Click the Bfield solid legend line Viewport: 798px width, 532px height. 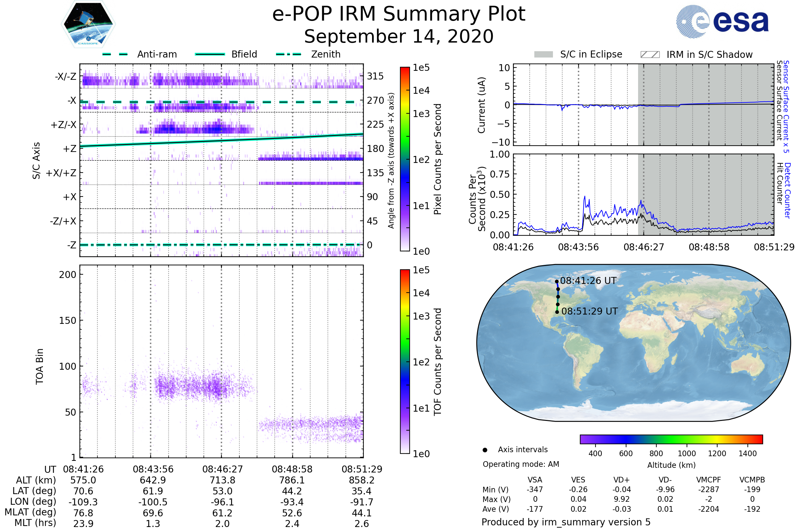210,54
